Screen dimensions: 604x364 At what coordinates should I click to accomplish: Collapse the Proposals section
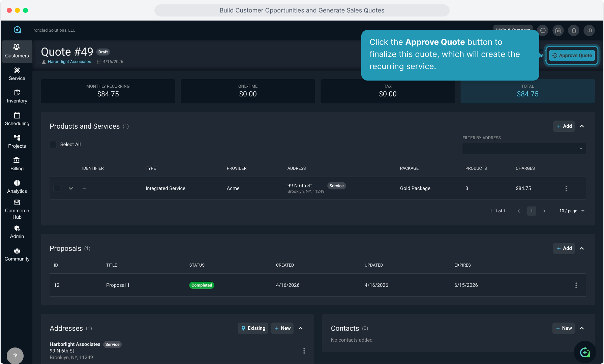582,248
